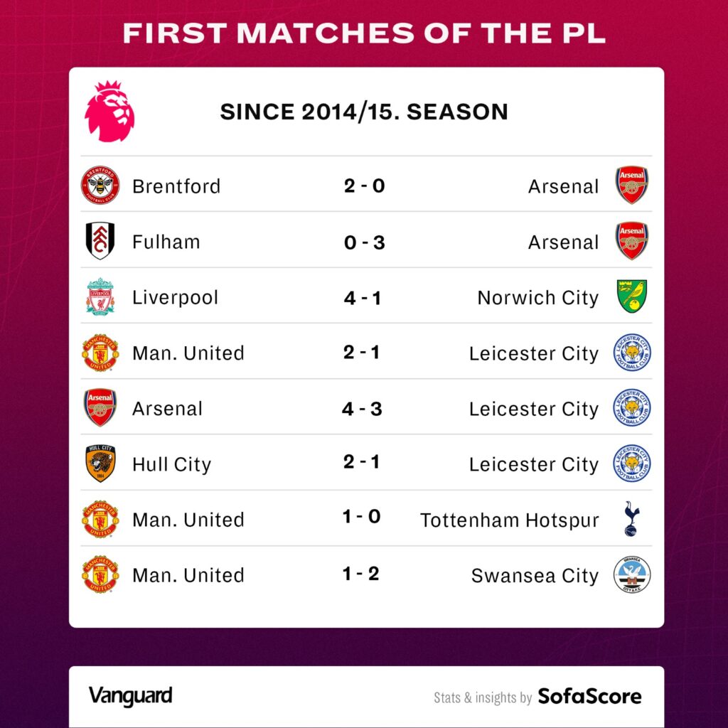The height and width of the screenshot is (728, 728).
Task: Select the Tottenham Hotspur cockerel logo
Action: [x=632, y=518]
